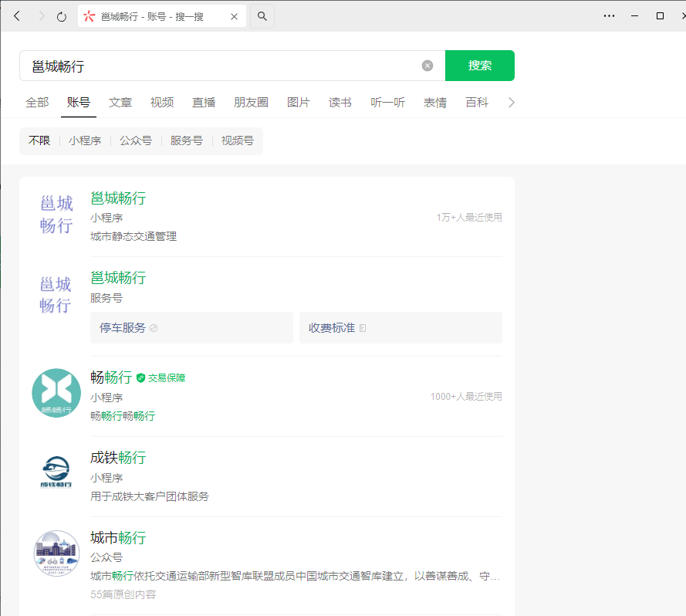Clear the search box with X icon

pos(427,66)
